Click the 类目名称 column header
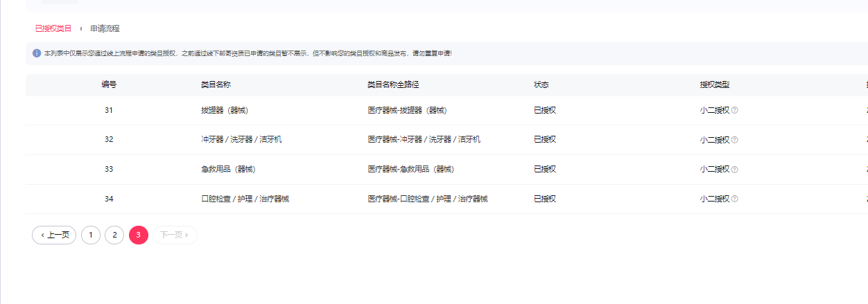868x304 pixels. pyautogui.click(x=216, y=84)
